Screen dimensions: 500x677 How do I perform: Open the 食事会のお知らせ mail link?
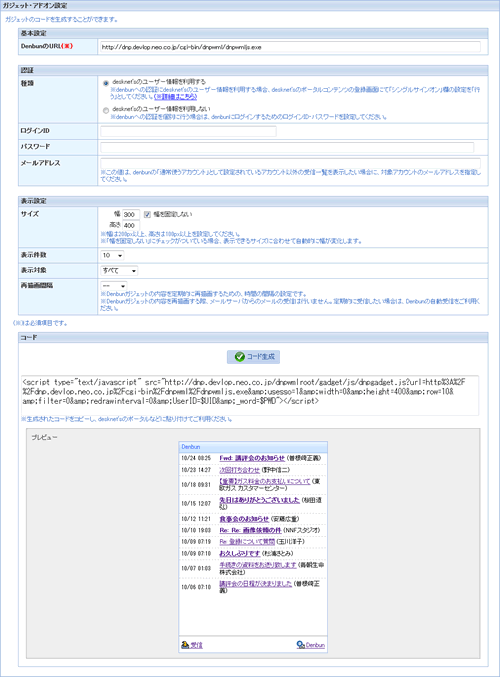tap(244, 519)
